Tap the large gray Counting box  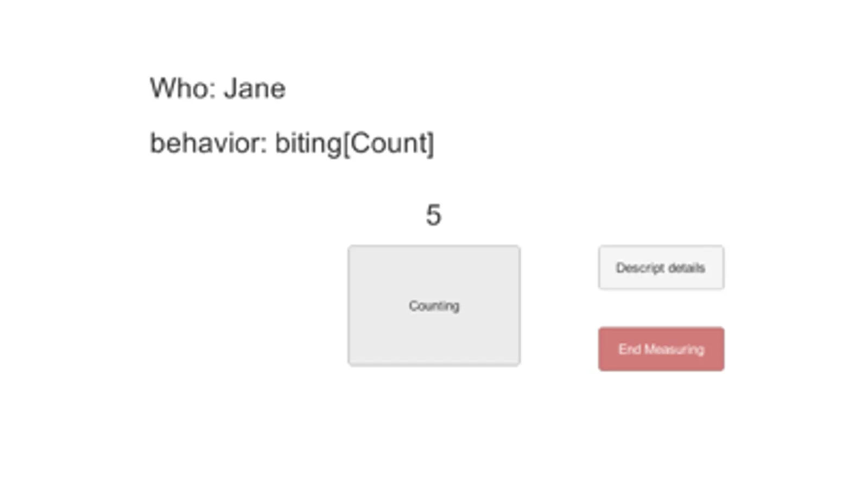click(434, 305)
